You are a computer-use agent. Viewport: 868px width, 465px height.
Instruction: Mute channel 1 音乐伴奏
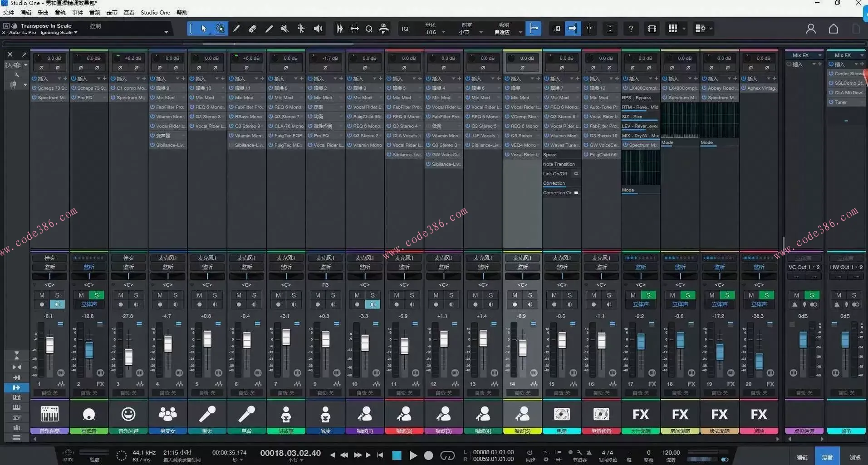pos(42,295)
